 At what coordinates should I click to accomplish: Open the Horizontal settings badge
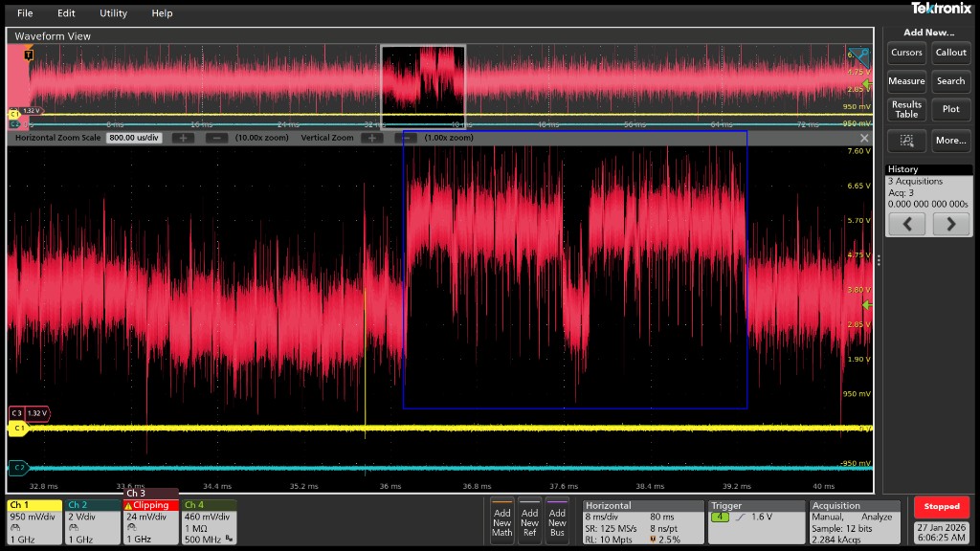point(643,522)
